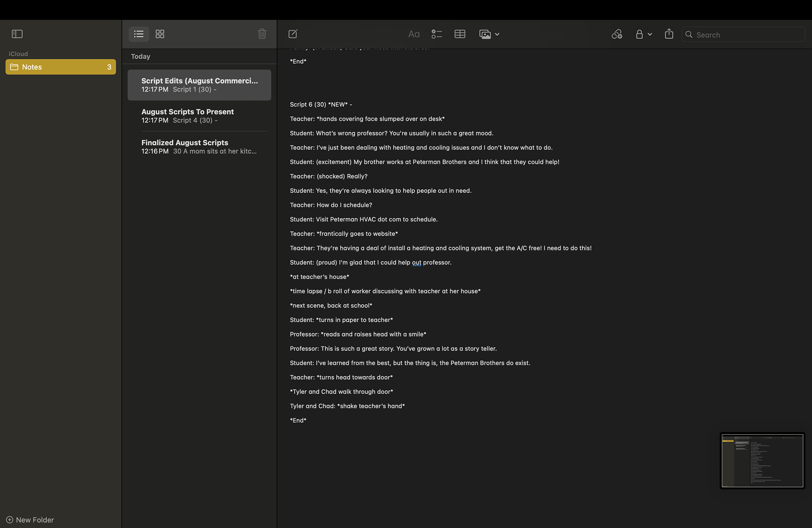This screenshot has height=528, width=812.
Task: Click '*Tyler and Chad walk through door*'
Action: [341, 392]
